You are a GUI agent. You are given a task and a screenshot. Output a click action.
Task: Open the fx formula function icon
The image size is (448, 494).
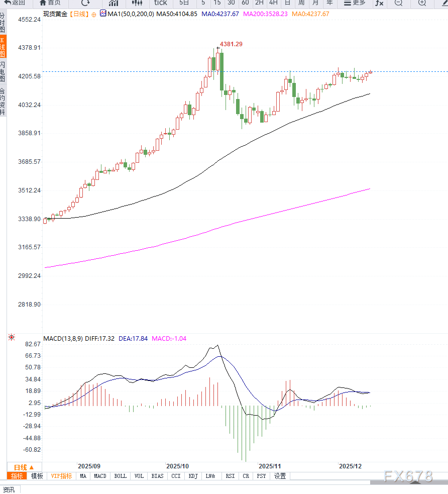[x=379, y=3]
